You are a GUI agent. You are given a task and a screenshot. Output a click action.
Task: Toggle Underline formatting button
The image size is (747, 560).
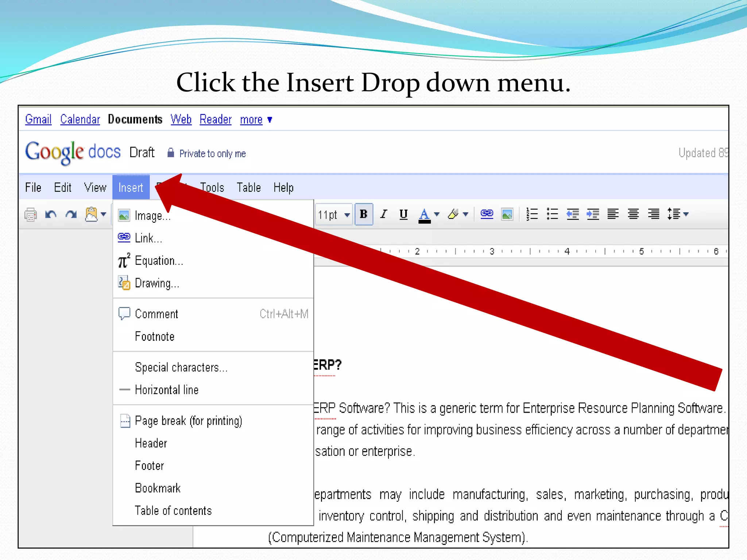click(x=403, y=214)
